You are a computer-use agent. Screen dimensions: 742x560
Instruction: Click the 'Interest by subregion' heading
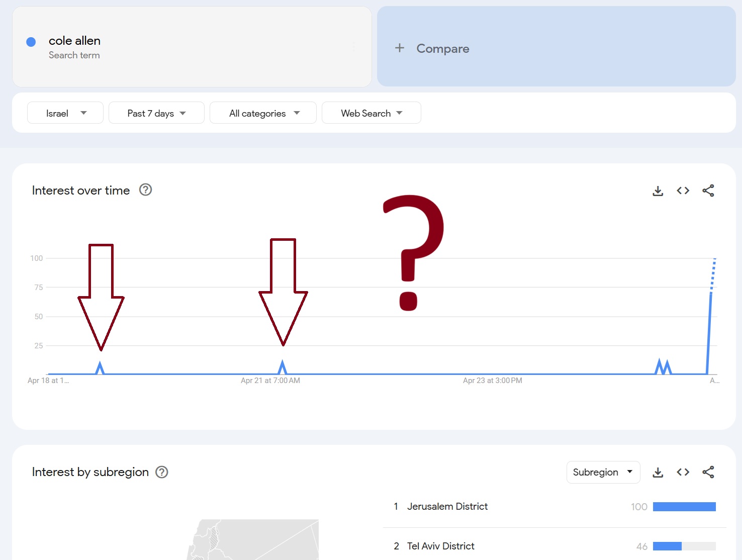point(90,472)
